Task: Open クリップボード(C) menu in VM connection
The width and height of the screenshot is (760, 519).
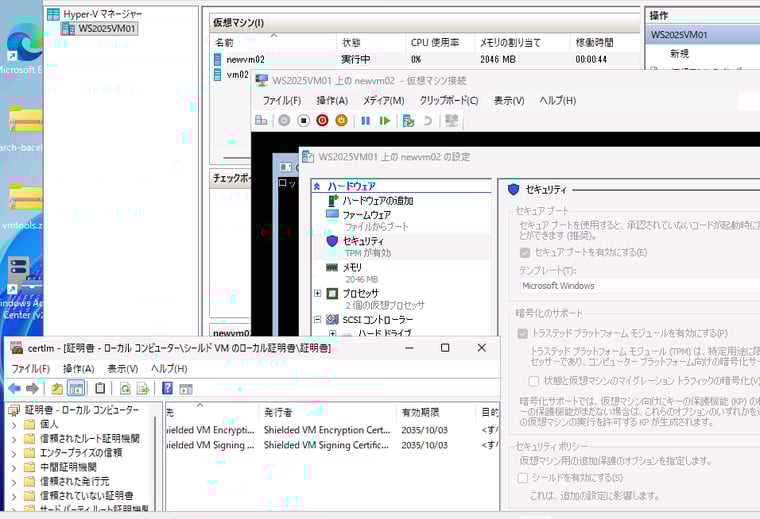Action: tap(449, 101)
